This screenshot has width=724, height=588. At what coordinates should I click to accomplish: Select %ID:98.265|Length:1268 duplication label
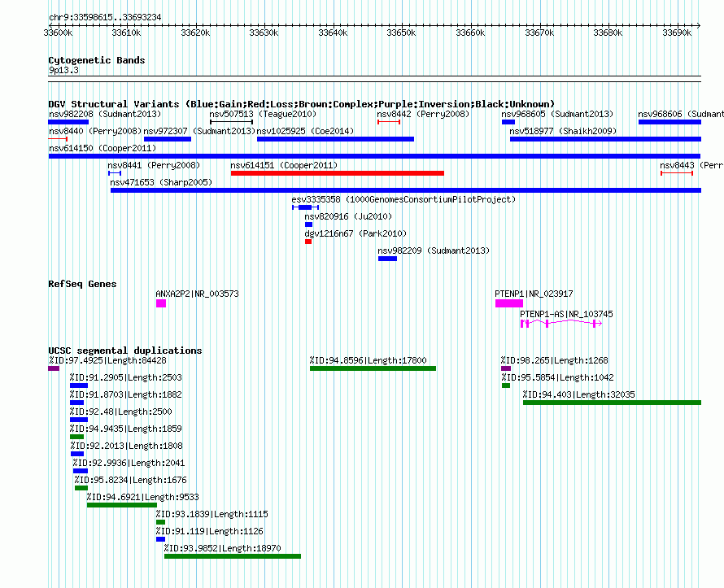pyautogui.click(x=555, y=360)
